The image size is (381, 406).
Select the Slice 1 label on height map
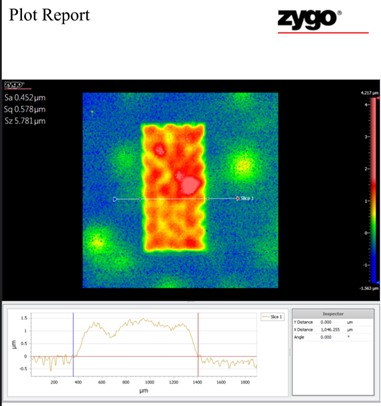(247, 198)
